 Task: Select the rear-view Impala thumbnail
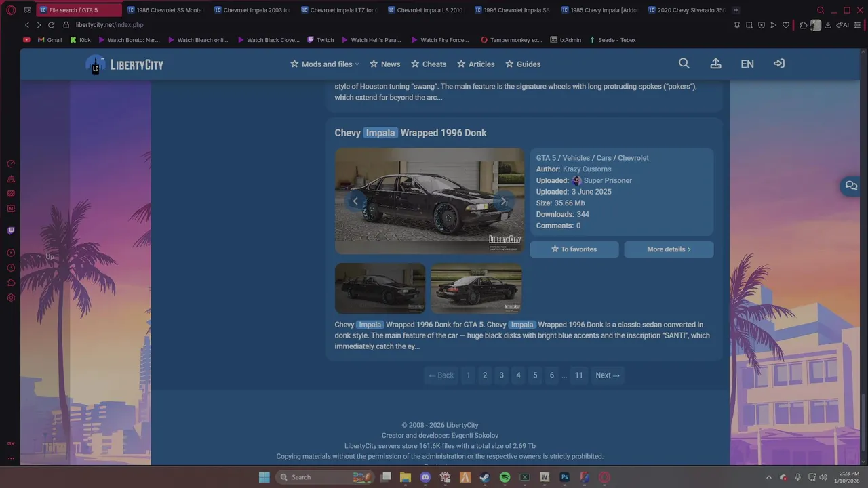476,288
